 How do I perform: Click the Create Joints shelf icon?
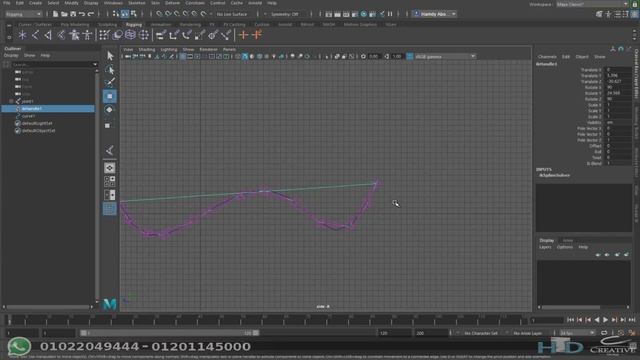[36, 35]
